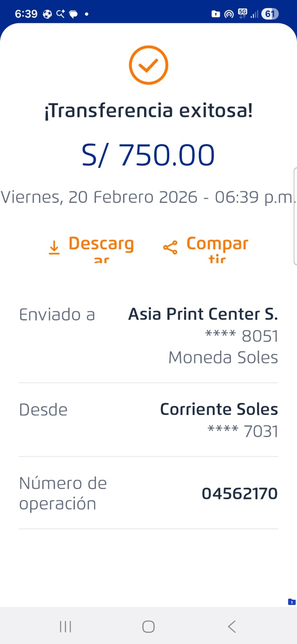Image resolution: width=297 pixels, height=644 pixels.
Task: Tap the Descargar button
Action: pyautogui.click(x=101, y=245)
